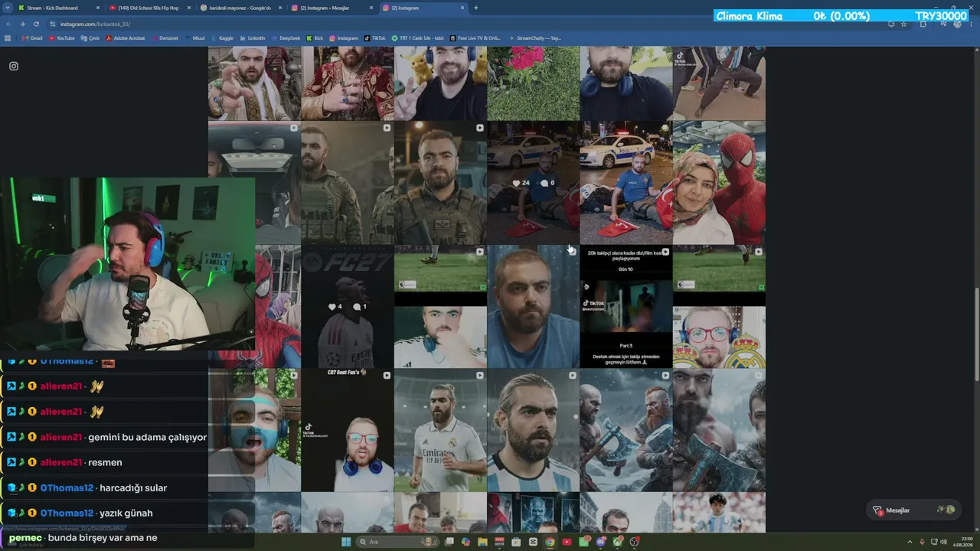Open the Emirates white jersey footballer post
980x551 pixels.
click(x=440, y=430)
